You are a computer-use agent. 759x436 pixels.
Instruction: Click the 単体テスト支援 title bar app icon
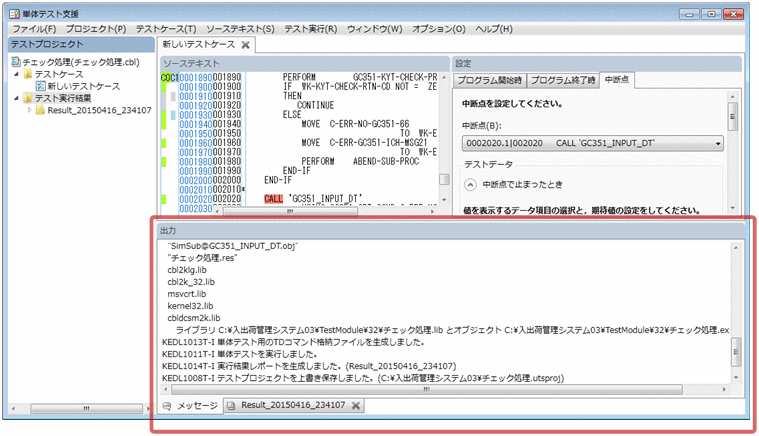(x=15, y=14)
